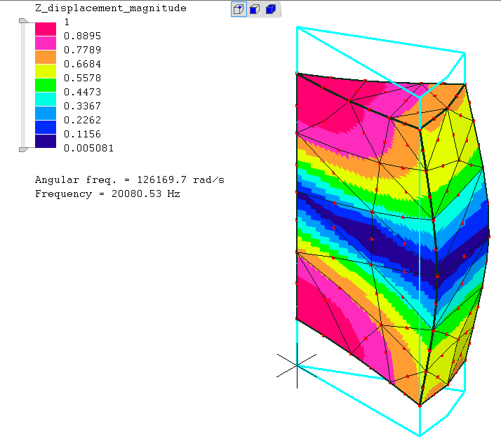The image size is (501, 448).
Task: Click the legend value 0.4473
Action: [x=82, y=92]
